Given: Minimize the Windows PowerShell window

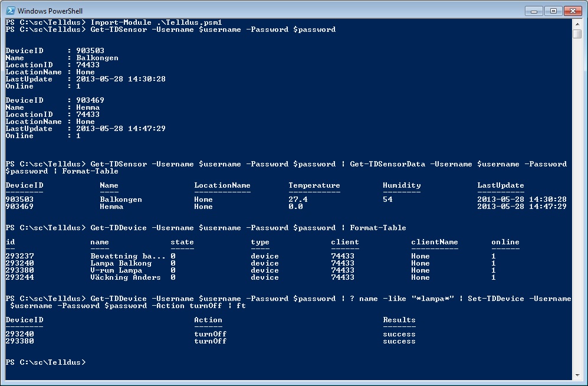Looking at the screenshot, I should 534,11.
